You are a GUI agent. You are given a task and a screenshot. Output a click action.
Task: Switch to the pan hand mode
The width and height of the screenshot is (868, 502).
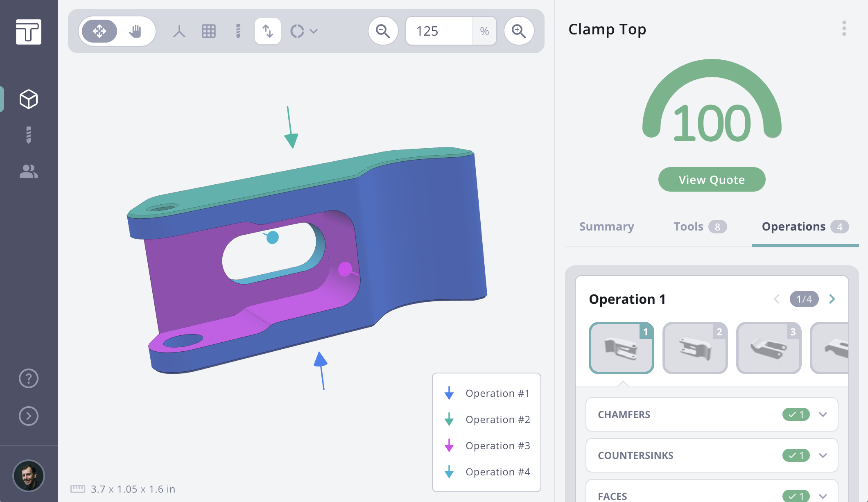click(x=135, y=31)
